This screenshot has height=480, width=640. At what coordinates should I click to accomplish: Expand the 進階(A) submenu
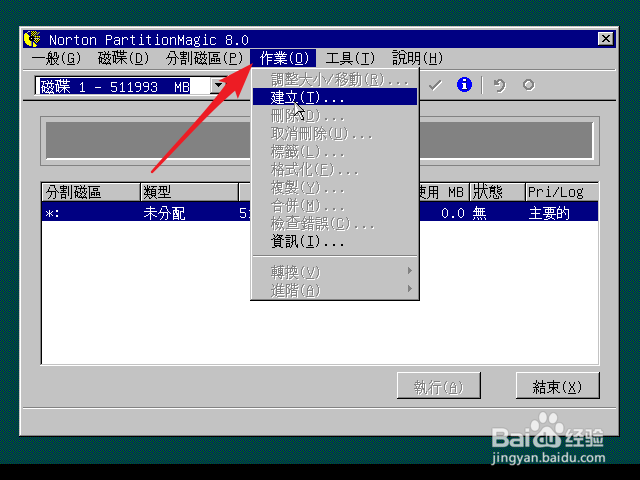click(335, 290)
